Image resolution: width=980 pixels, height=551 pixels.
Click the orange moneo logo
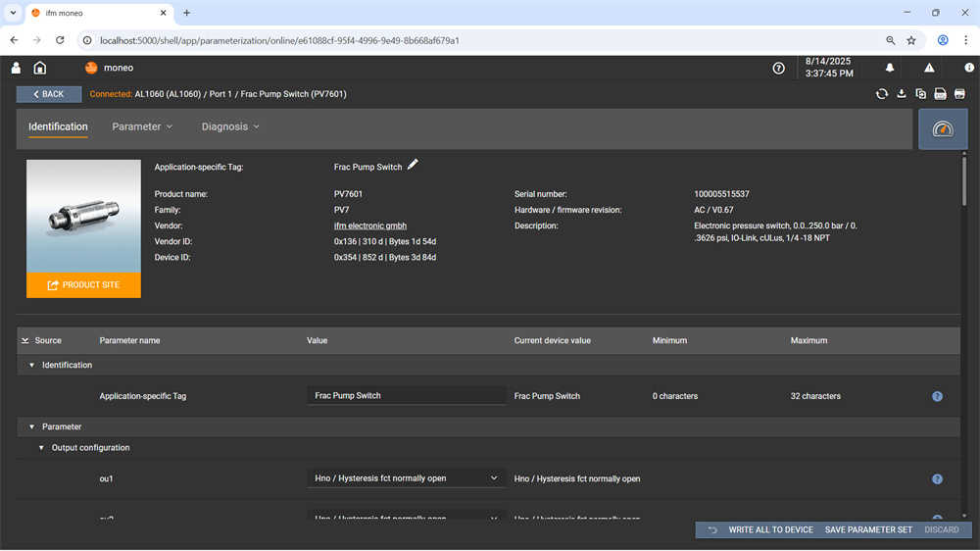tap(91, 68)
